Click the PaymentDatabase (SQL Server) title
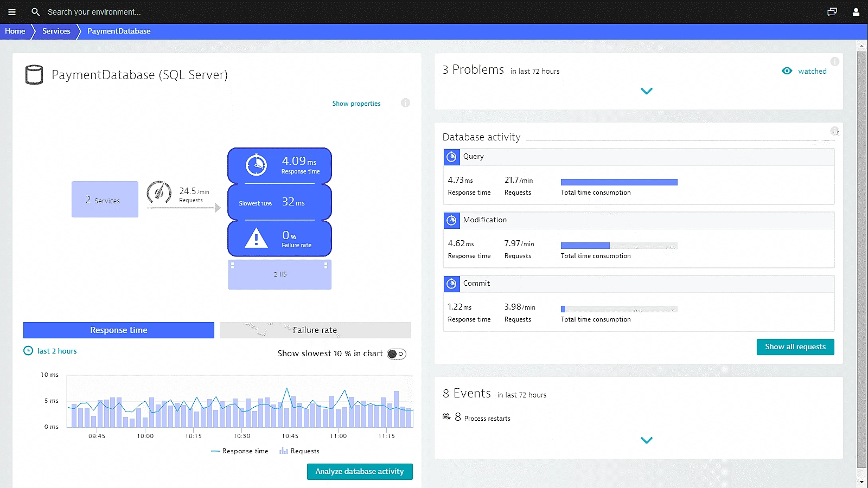Viewport: 868px width, 488px height. point(139,75)
